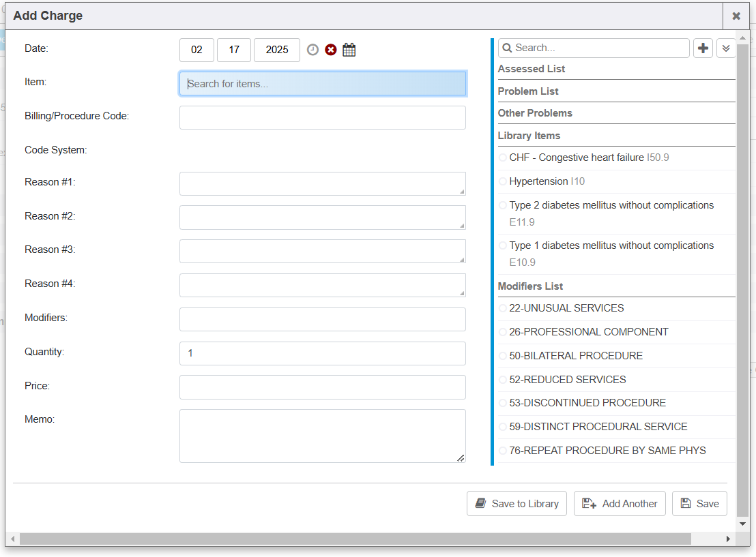Click the scrollbar down arrow on the right
The image size is (756, 557).
[x=743, y=524]
